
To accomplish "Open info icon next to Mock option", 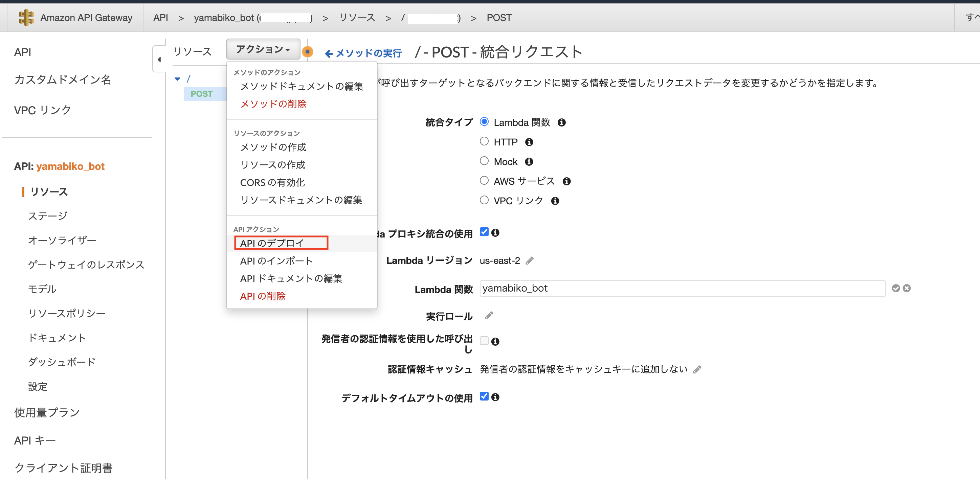I will point(529,162).
